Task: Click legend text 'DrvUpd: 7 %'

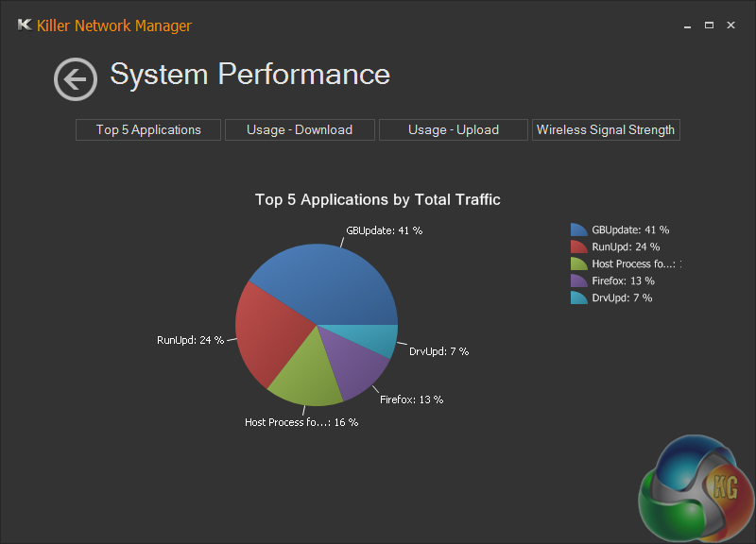Action: coord(622,297)
